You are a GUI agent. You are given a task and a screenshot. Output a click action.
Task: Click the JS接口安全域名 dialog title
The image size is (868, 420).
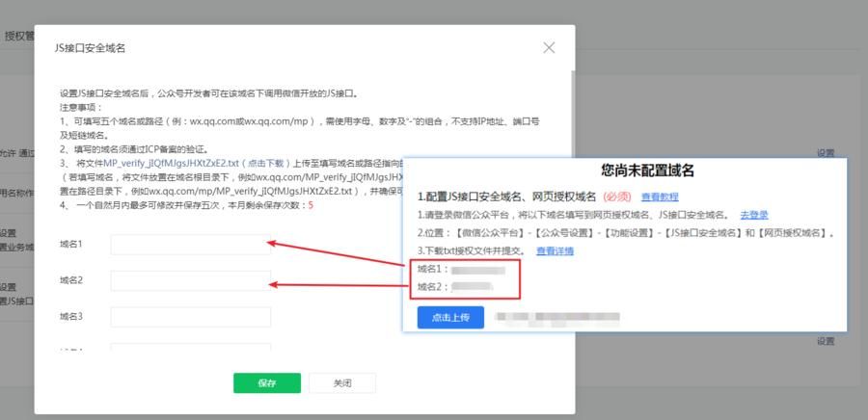(90, 48)
